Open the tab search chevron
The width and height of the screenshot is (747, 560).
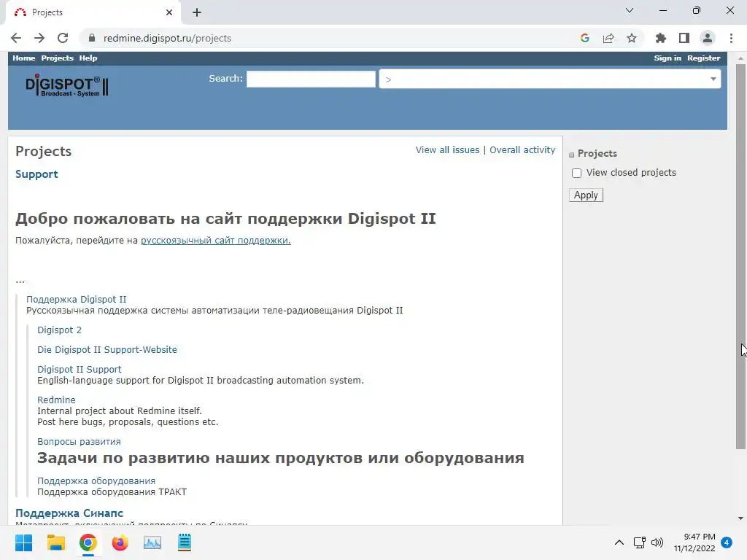click(x=630, y=10)
